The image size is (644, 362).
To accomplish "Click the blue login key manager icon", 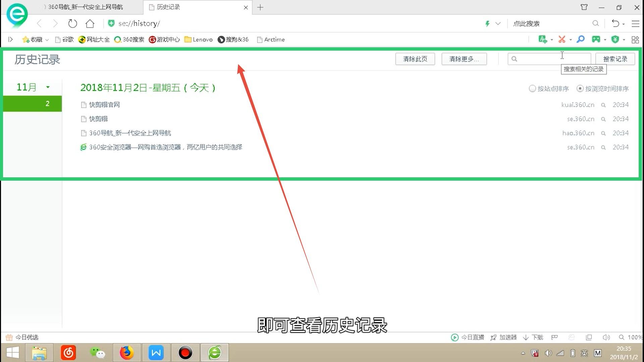I will coord(580,39).
